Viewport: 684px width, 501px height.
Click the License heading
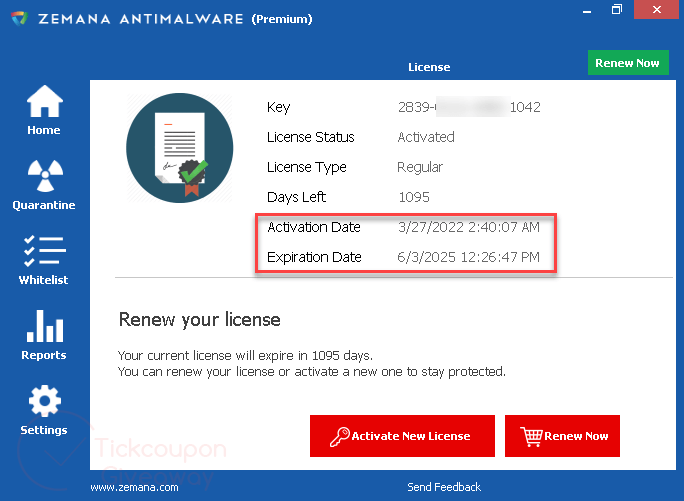tap(429, 67)
